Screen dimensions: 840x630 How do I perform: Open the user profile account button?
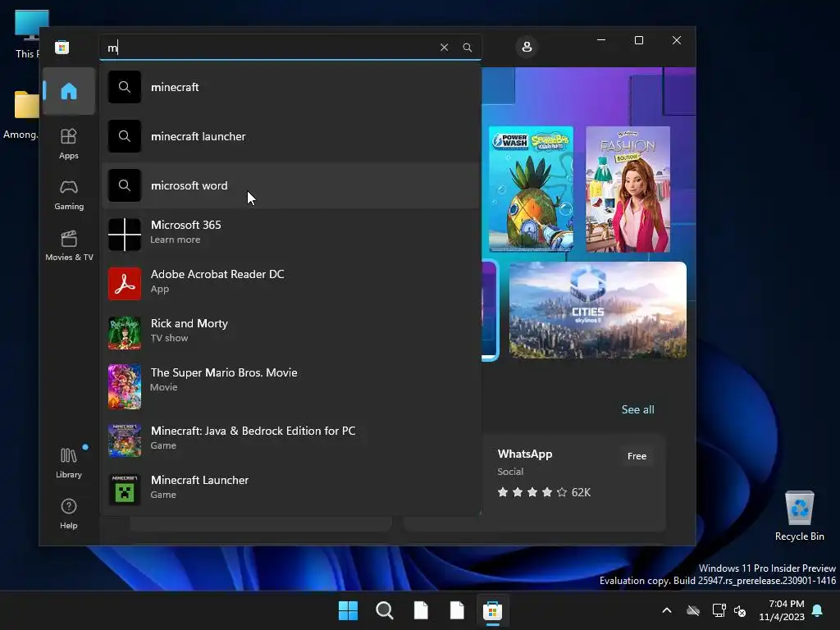(x=527, y=47)
